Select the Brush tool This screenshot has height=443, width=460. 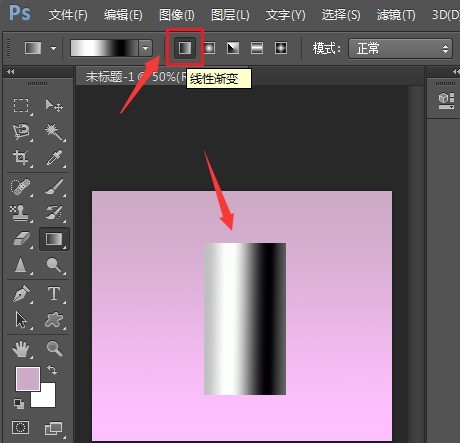(x=54, y=187)
